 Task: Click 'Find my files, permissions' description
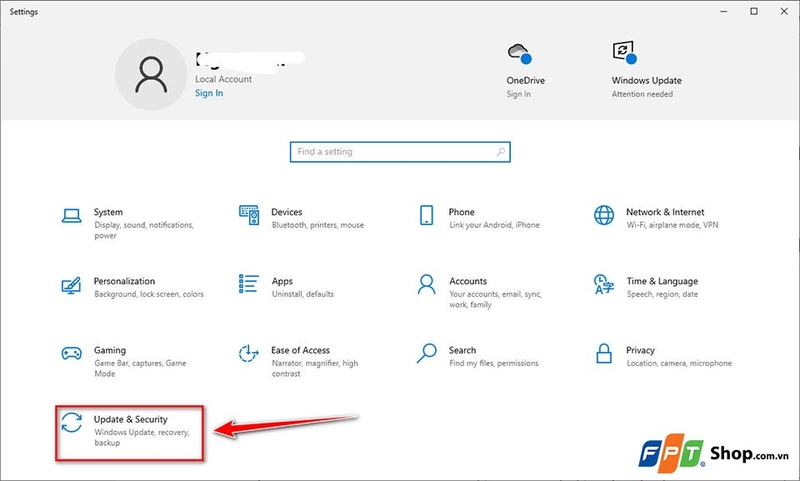point(494,363)
